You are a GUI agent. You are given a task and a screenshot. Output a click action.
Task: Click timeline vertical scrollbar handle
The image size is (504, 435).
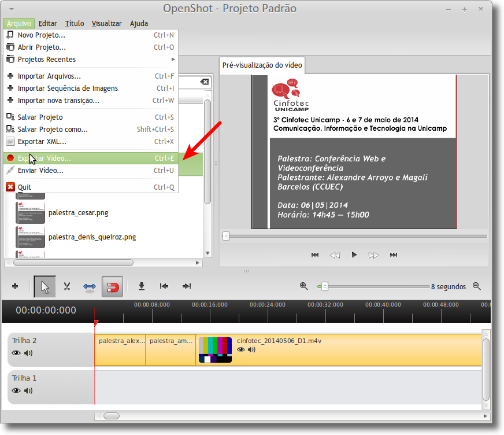[486, 370]
